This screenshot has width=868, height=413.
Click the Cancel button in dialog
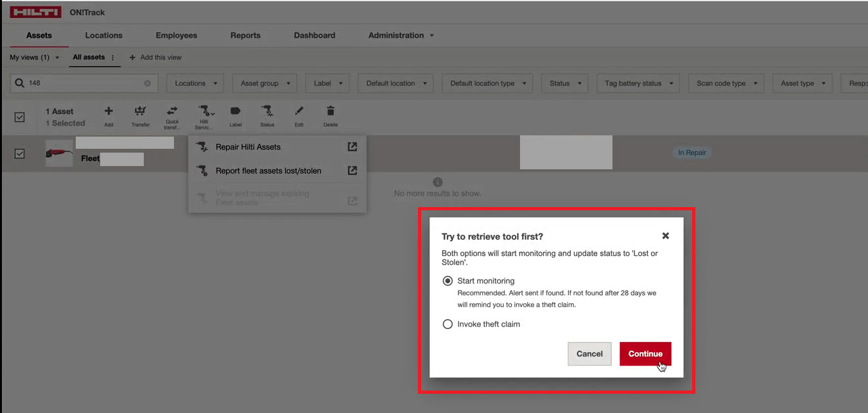tap(589, 354)
